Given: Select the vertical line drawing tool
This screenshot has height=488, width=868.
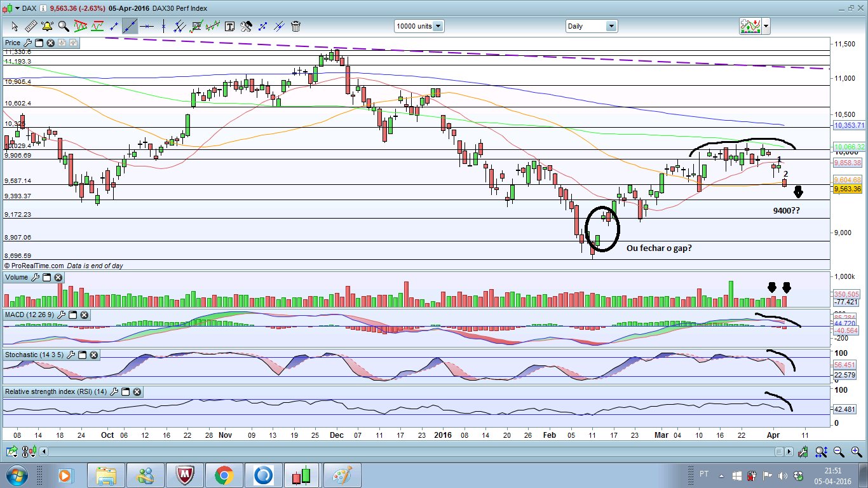Looking at the screenshot, I should (x=164, y=26).
